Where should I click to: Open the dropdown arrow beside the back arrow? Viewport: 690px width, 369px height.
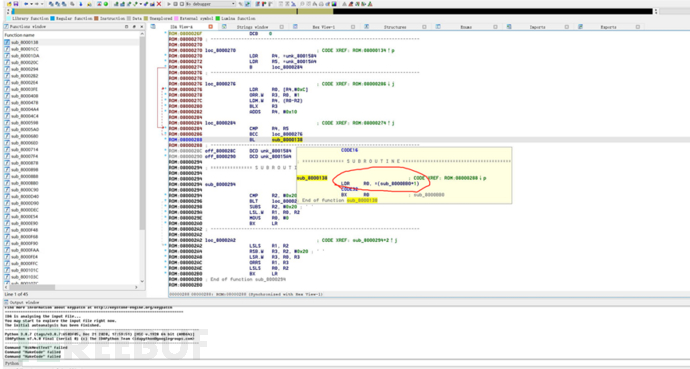click(x=31, y=4)
